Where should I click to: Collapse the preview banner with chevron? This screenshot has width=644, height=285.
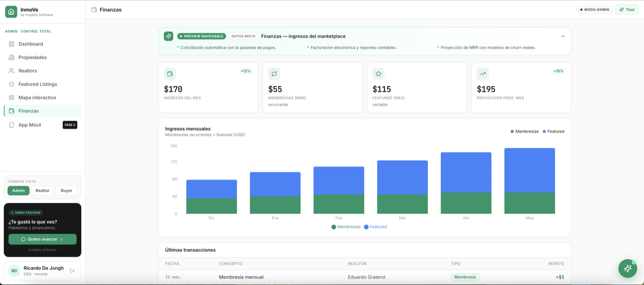563,36
